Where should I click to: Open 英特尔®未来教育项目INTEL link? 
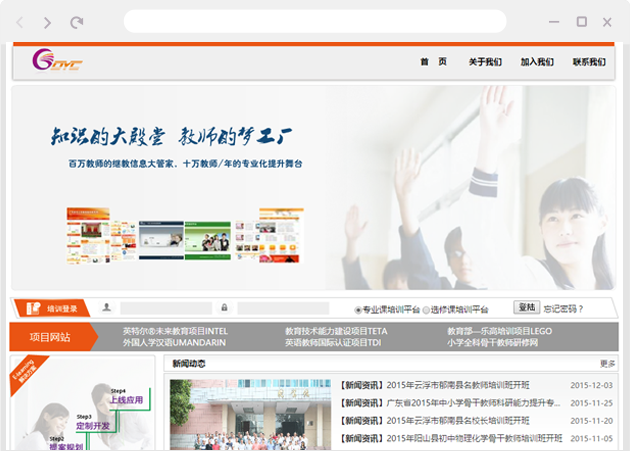(175, 331)
